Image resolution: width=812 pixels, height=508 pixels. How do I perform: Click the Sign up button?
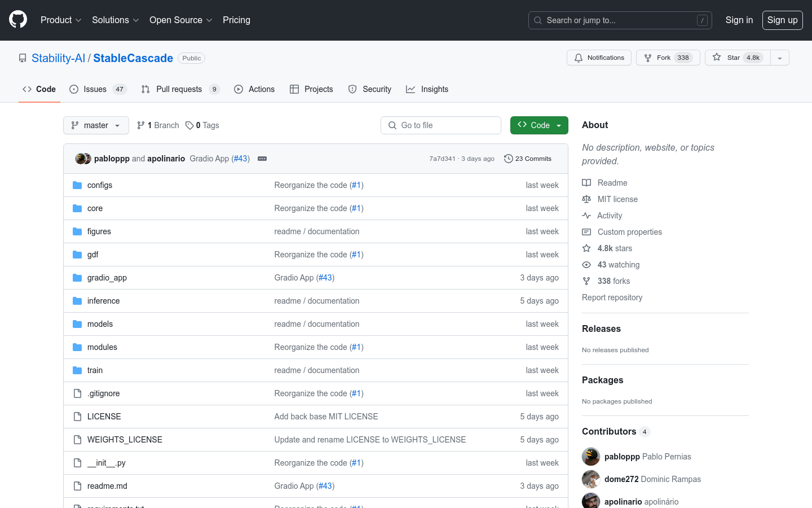coord(782,20)
